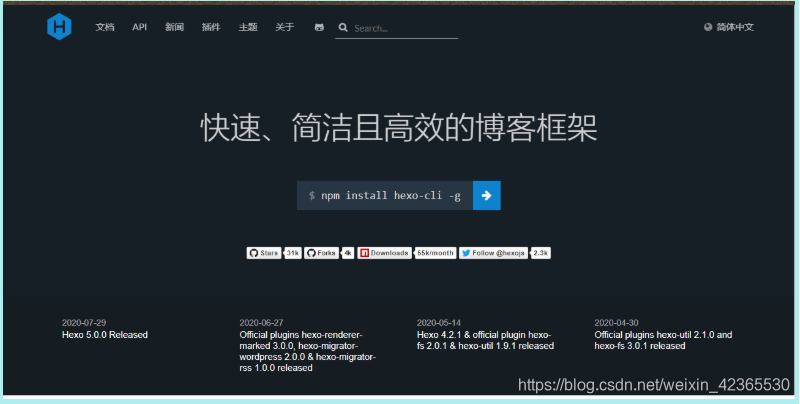Viewport: 800px width, 404px height.
Task: Open the GitHub icon in navbar
Action: 318,28
